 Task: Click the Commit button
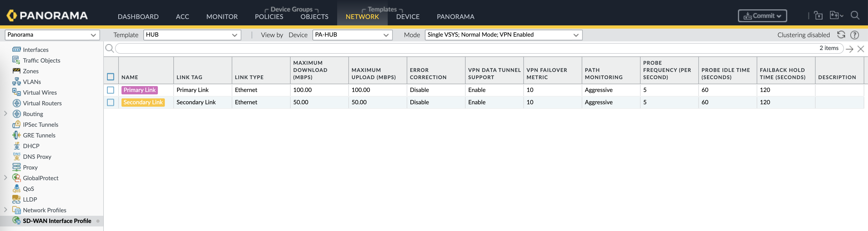762,16
